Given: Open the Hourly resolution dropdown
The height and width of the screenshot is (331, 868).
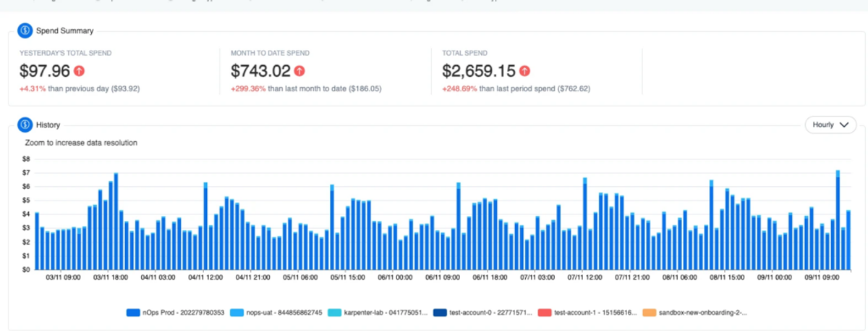Looking at the screenshot, I should (830, 125).
